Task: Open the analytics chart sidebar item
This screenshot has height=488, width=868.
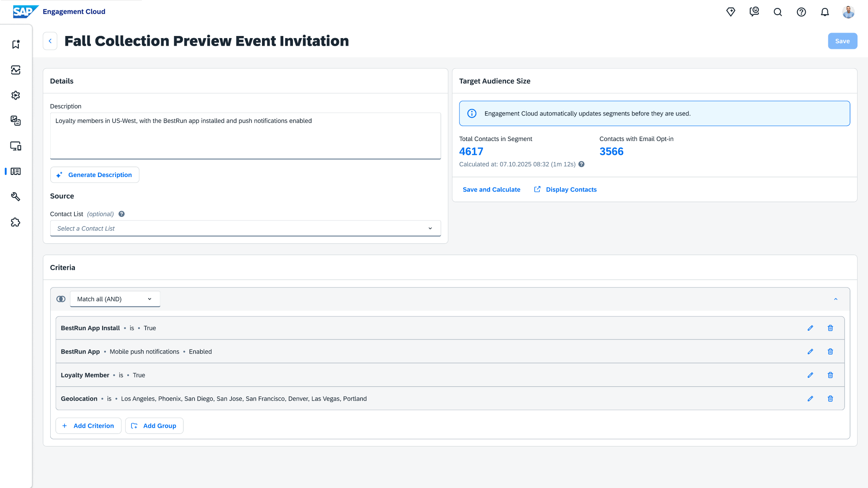Action: pyautogui.click(x=16, y=70)
